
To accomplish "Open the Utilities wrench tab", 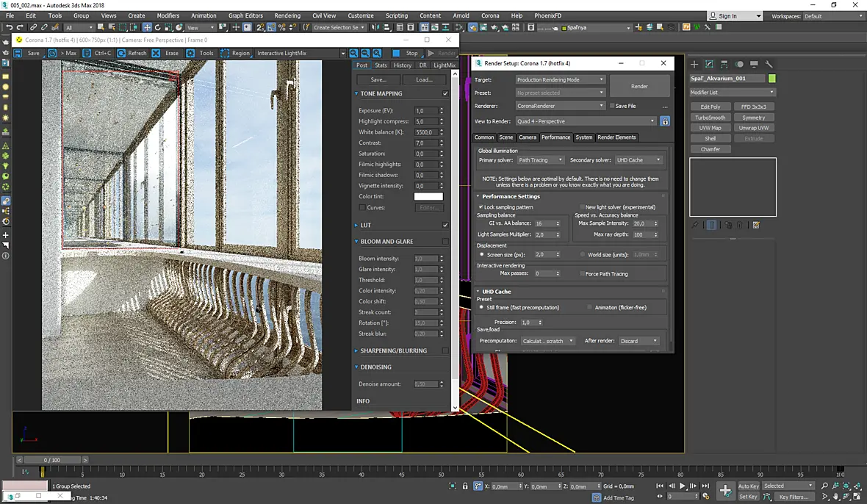I will (769, 64).
